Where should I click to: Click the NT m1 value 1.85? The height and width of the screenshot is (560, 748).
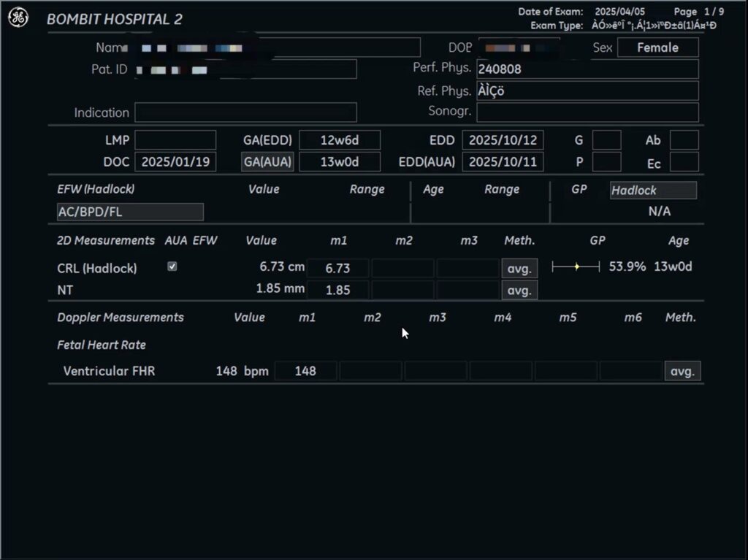point(337,290)
